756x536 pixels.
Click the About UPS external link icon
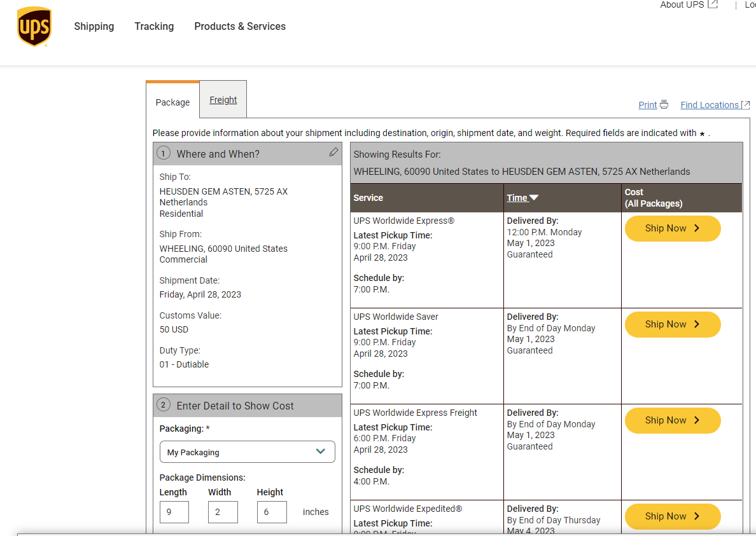tap(713, 4)
